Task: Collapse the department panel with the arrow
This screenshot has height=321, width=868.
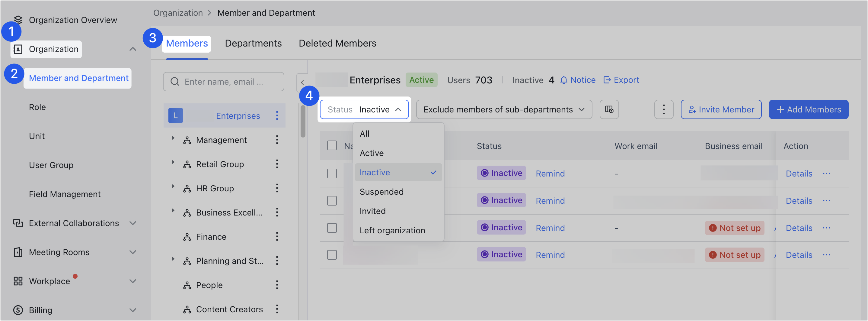Action: point(302,82)
